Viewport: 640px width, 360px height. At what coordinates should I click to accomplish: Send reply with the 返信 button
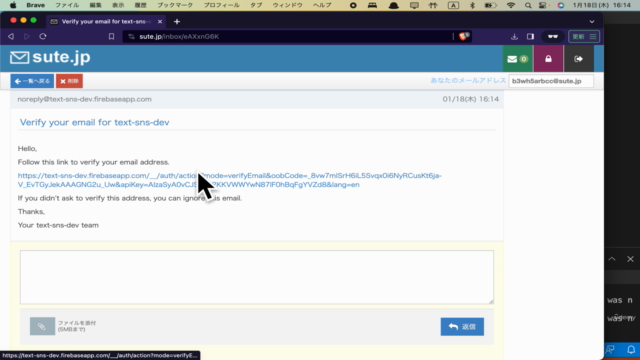462,327
